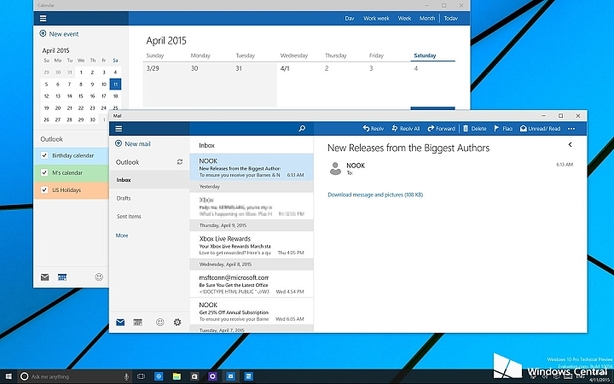Forward the current message
The image size is (614, 384).
(x=441, y=128)
